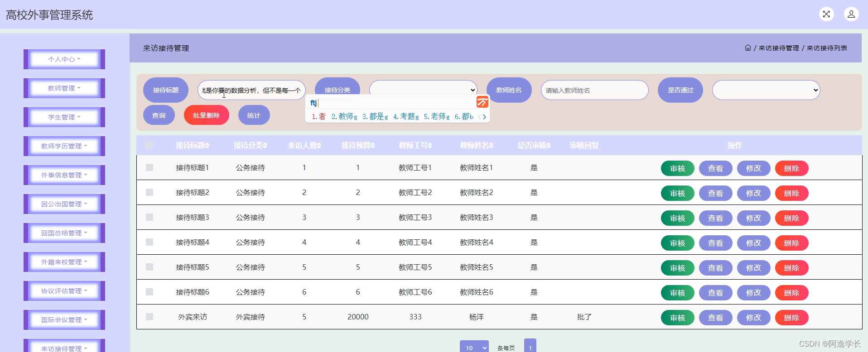Sort by 是否审核 column arrows
Viewport: 868px width, 352px height.
point(549,146)
